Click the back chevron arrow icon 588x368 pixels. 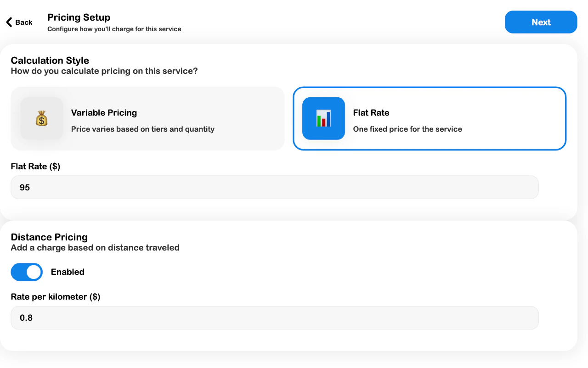[9, 22]
